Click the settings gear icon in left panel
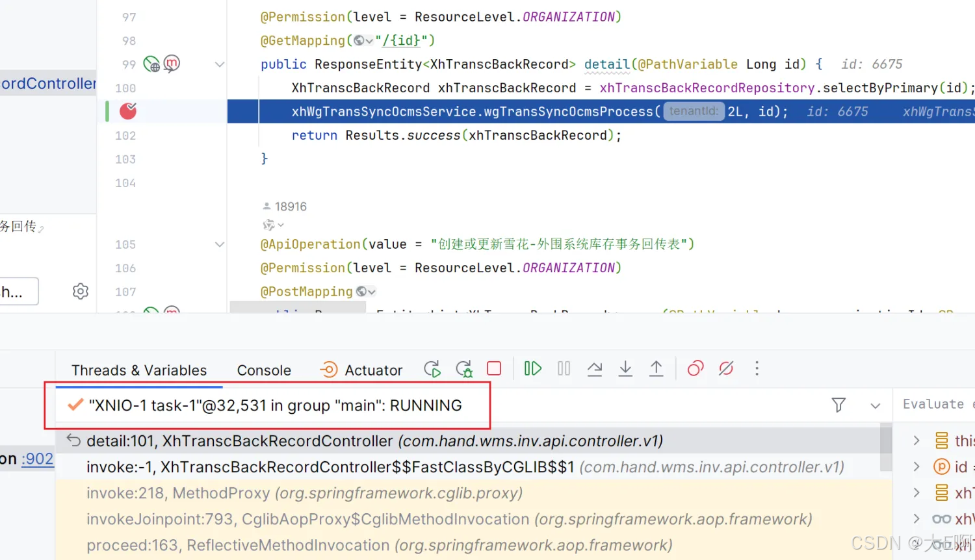The height and width of the screenshot is (560, 975). [x=81, y=291]
